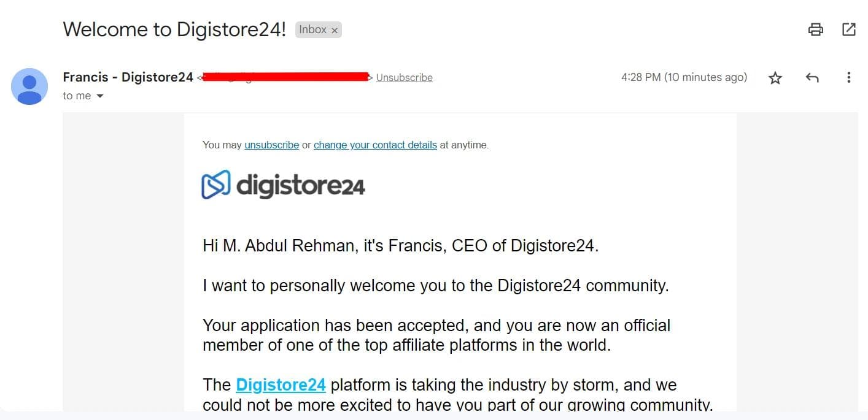The height and width of the screenshot is (420, 868).
Task: Reply to Francis using the arrow icon
Action: pos(812,78)
